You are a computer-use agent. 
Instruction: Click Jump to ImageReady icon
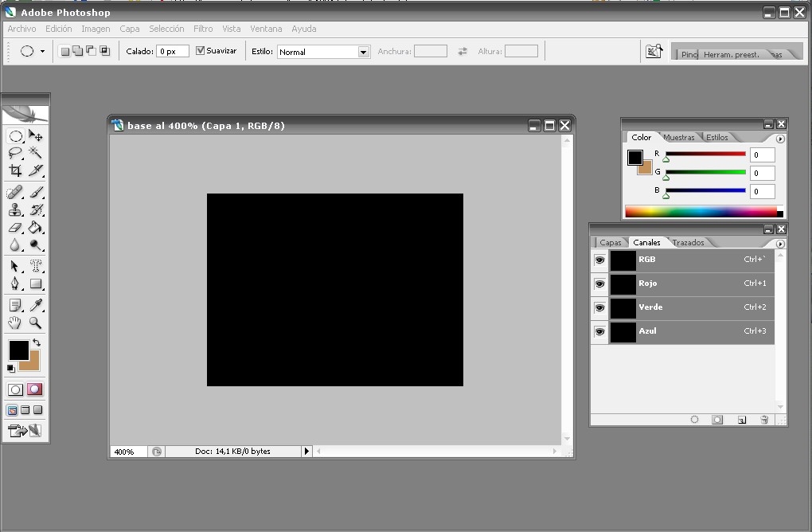pos(25,431)
